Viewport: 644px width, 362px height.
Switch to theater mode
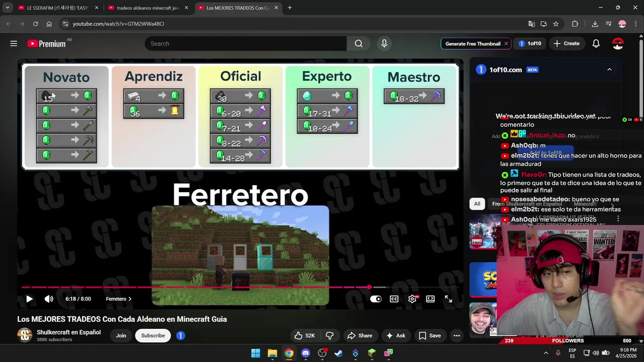click(x=430, y=299)
